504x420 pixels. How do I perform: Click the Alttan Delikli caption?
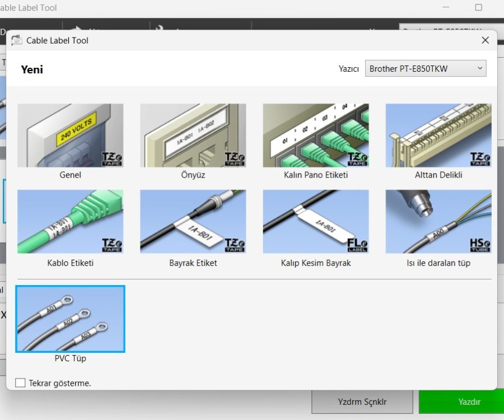(x=438, y=175)
